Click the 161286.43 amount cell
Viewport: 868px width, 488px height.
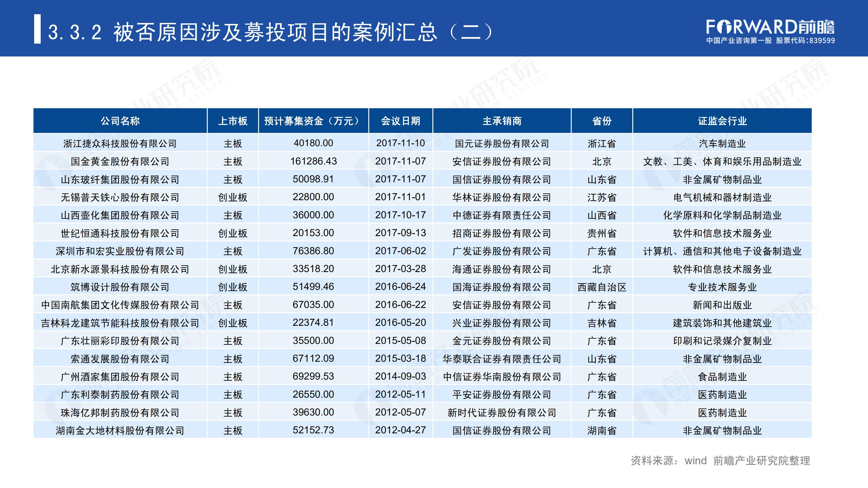(x=313, y=161)
